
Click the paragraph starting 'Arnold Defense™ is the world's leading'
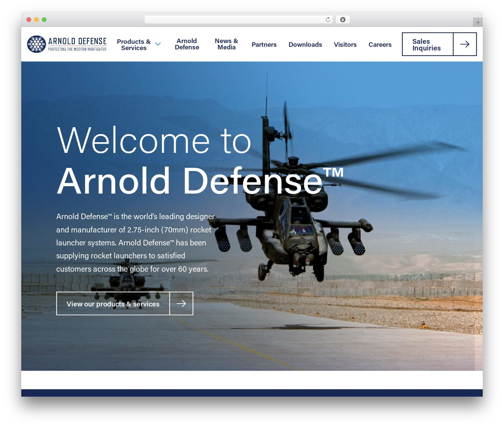point(135,243)
